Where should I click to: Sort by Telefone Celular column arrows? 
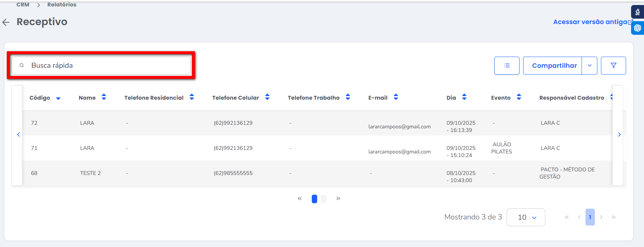[x=267, y=97]
